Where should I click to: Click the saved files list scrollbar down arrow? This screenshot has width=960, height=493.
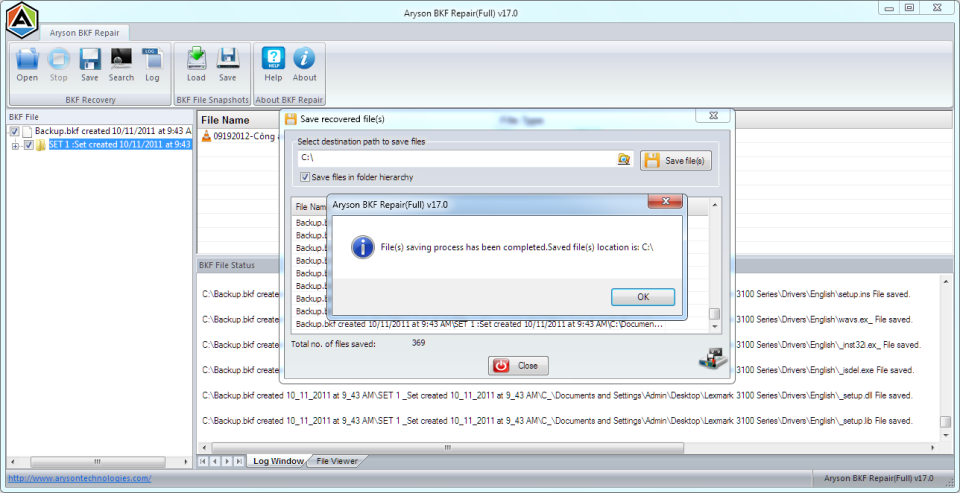pyautogui.click(x=714, y=326)
